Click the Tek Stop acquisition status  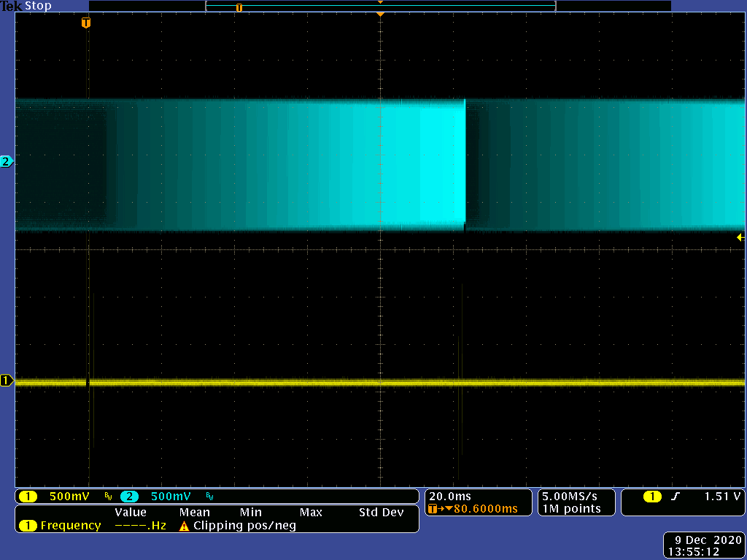coord(26,6)
